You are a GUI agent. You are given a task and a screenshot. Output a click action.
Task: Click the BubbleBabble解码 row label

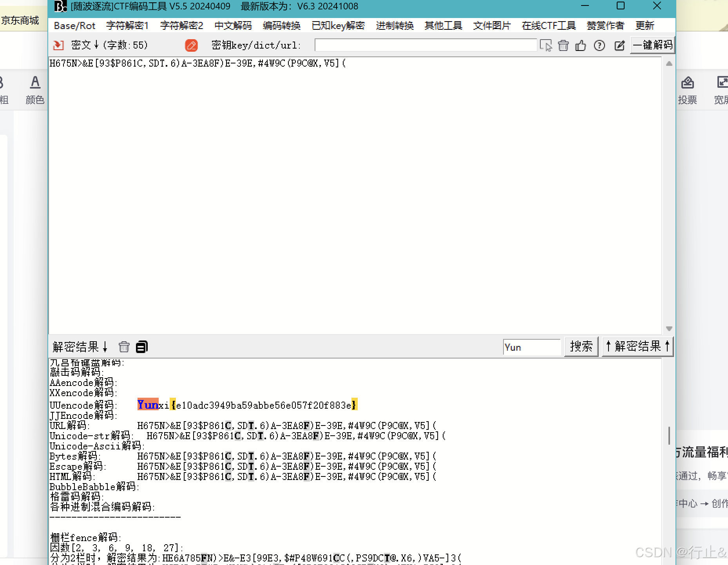coord(94,487)
